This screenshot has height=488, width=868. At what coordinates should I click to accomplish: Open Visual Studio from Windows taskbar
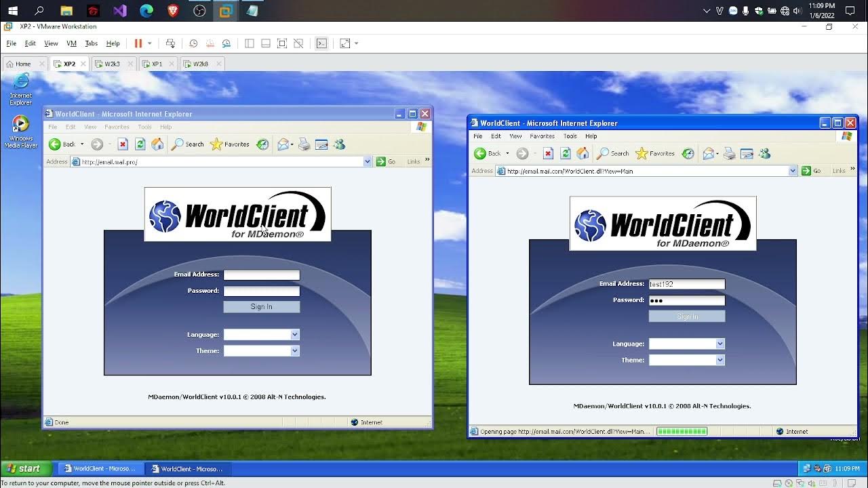coord(120,11)
